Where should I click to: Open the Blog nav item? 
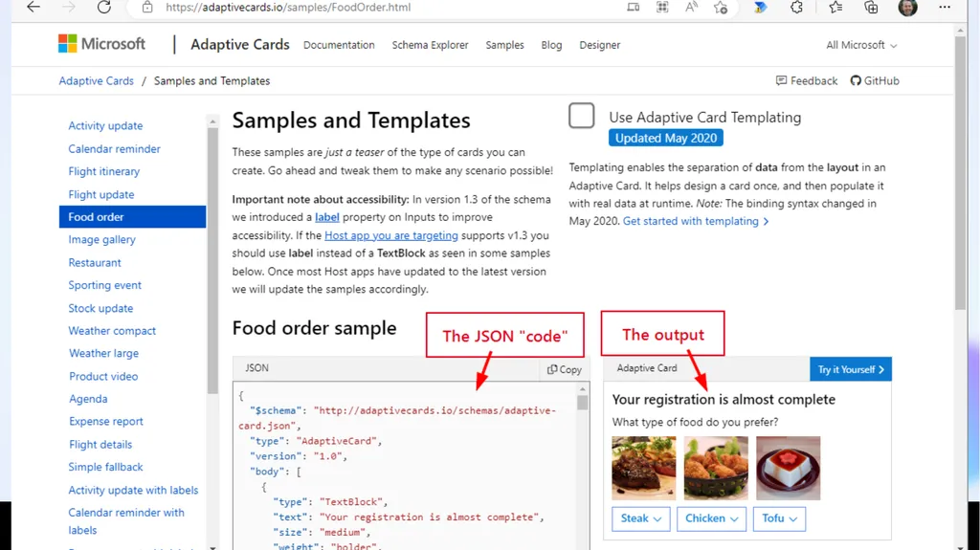(x=551, y=45)
